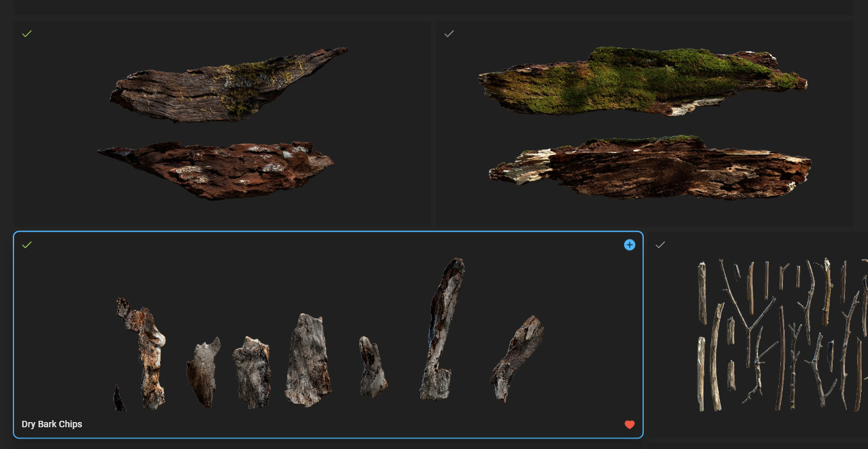Select the lower rotten wood piece, top-right card
The image size is (868, 449).
[x=650, y=167]
